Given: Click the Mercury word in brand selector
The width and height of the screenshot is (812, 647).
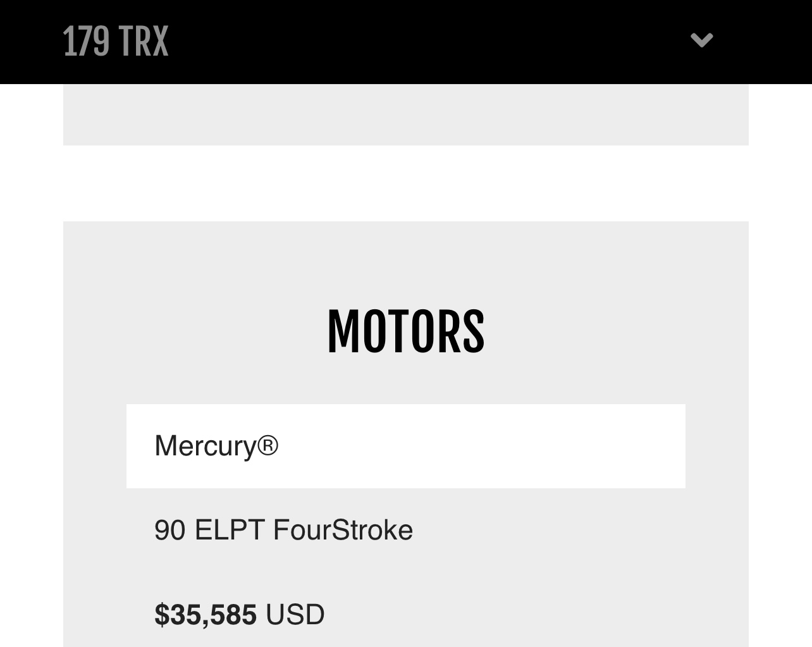Looking at the screenshot, I should [204, 446].
